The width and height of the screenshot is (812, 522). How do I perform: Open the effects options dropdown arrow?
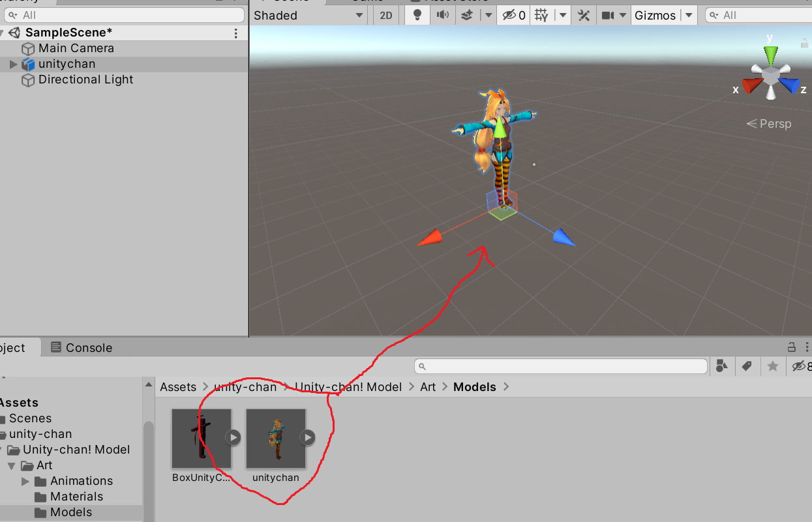[x=487, y=15]
